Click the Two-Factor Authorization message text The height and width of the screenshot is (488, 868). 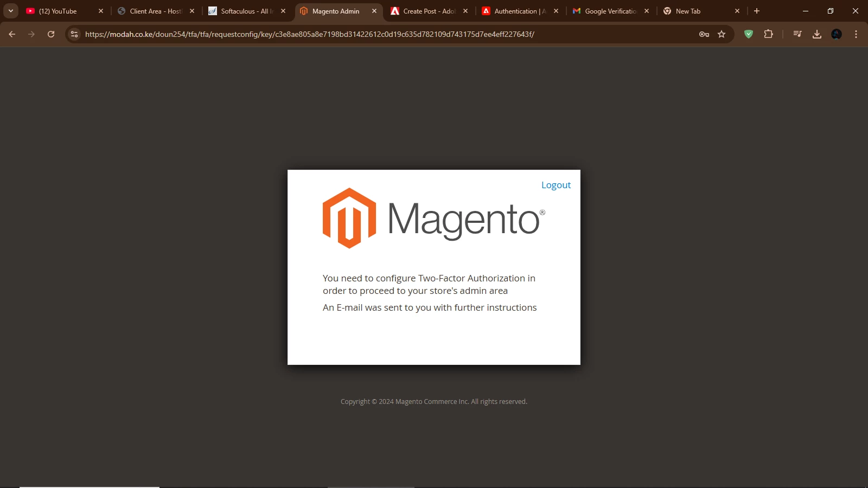(429, 284)
